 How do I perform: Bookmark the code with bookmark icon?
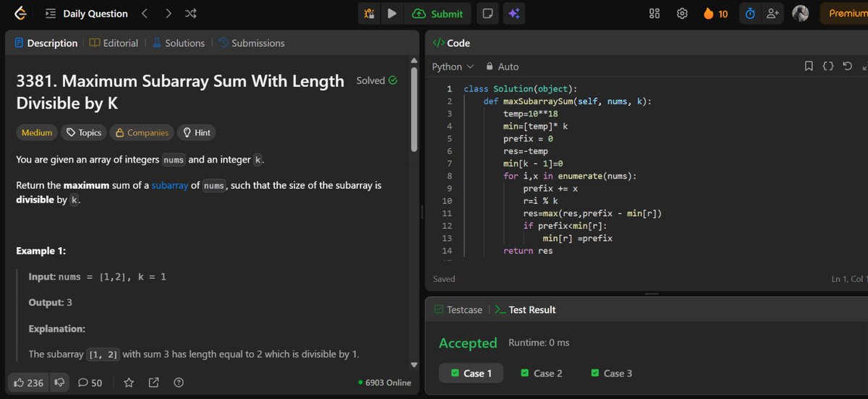pyautogui.click(x=809, y=66)
